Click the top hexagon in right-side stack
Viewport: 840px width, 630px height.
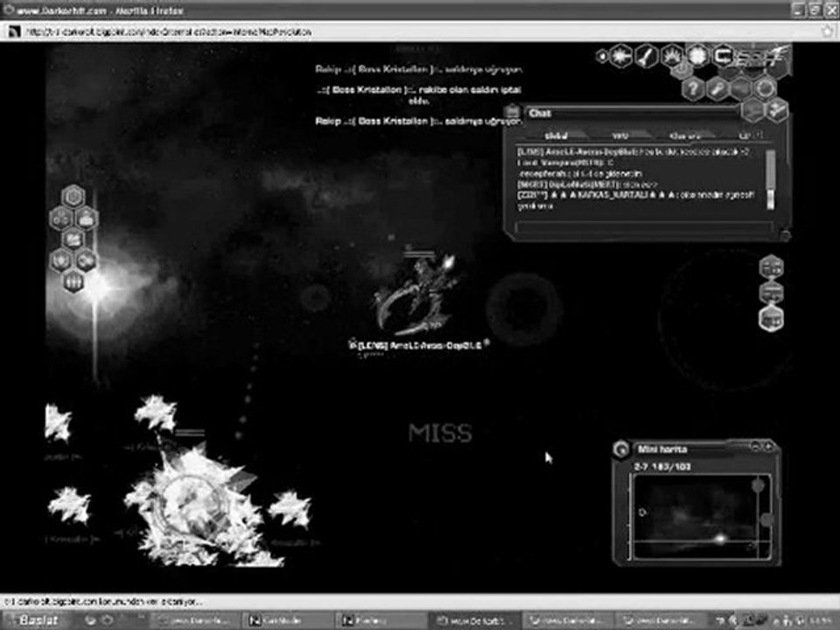pos(772,268)
